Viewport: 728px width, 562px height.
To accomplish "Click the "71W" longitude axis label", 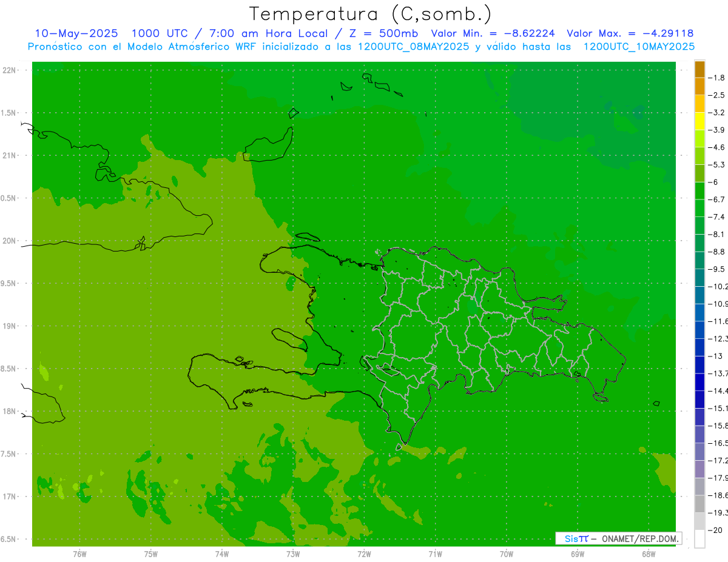I will pyautogui.click(x=435, y=554).
